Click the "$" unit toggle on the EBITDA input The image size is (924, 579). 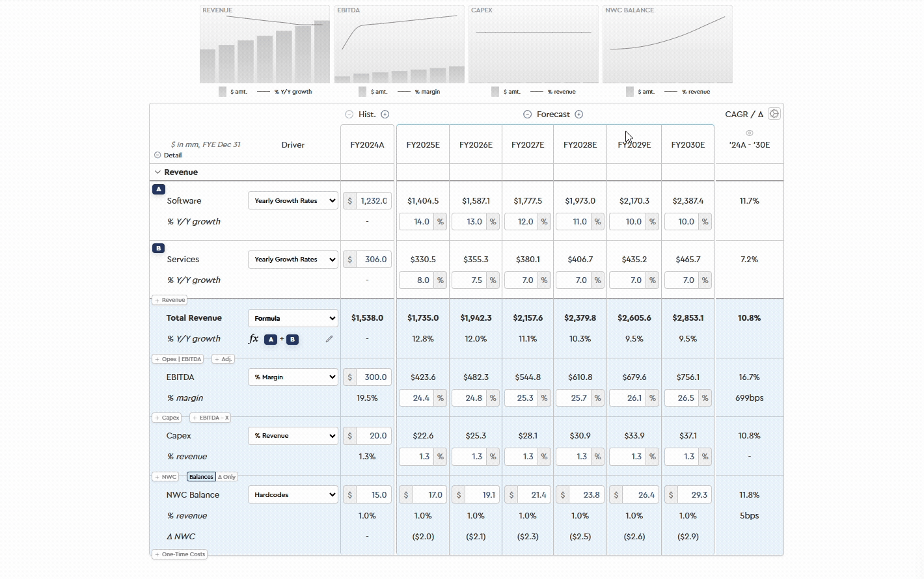click(349, 377)
